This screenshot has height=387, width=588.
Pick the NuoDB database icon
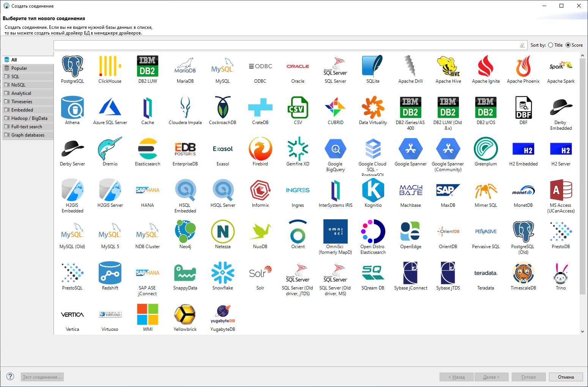(x=260, y=232)
